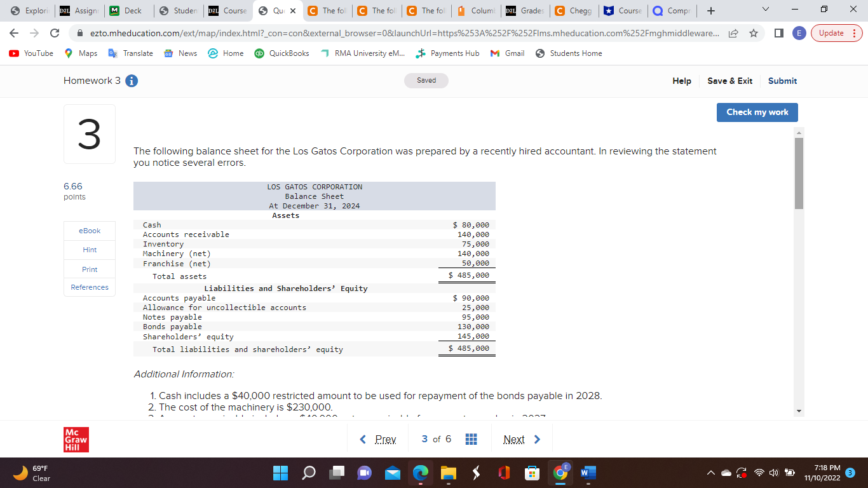Submit the homework assignment
The width and height of the screenshot is (868, 488).
pyautogui.click(x=782, y=81)
